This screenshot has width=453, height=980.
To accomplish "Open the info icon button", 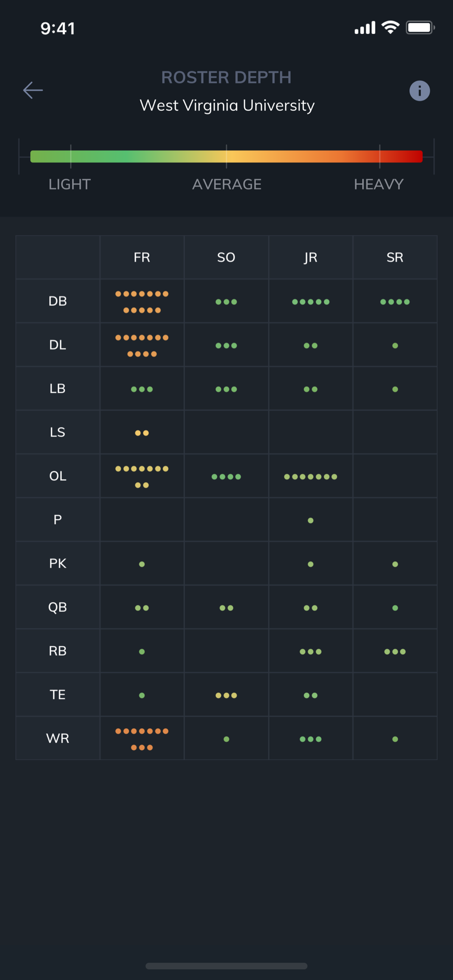I will tap(420, 91).
